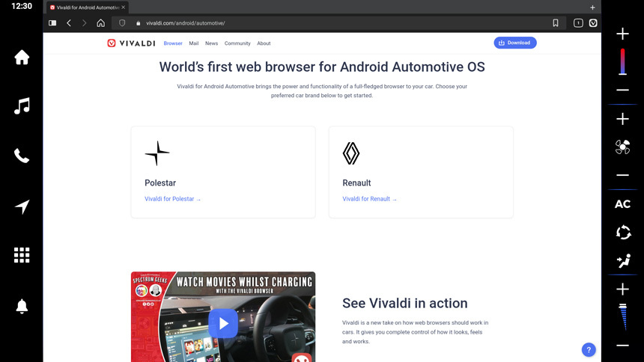Select the Mail menu item
Screen dimensions: 644x362
193,43
